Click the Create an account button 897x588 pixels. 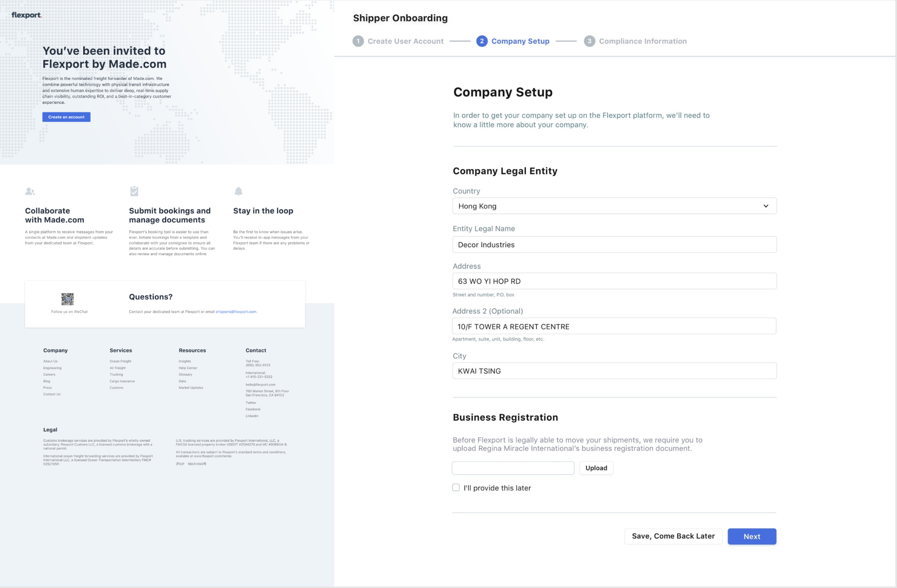click(x=66, y=117)
